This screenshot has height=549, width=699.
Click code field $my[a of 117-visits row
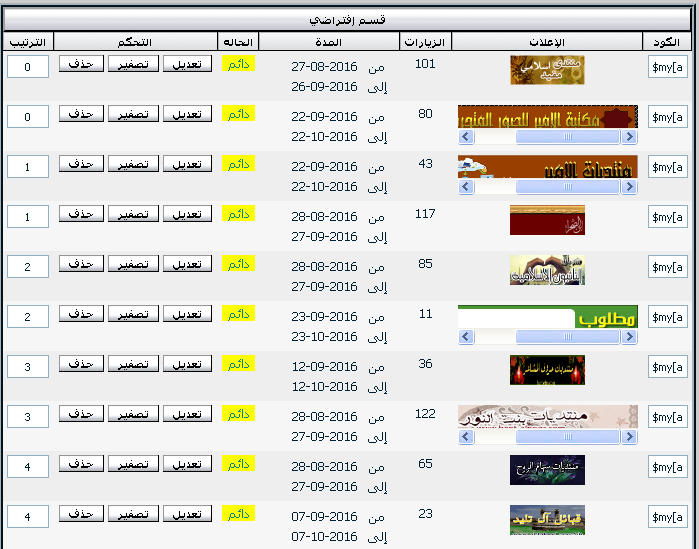[667, 217]
